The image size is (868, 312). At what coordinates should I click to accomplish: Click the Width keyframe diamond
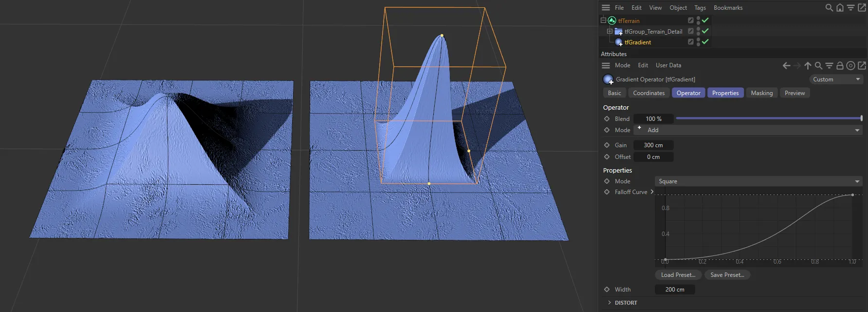(607, 289)
